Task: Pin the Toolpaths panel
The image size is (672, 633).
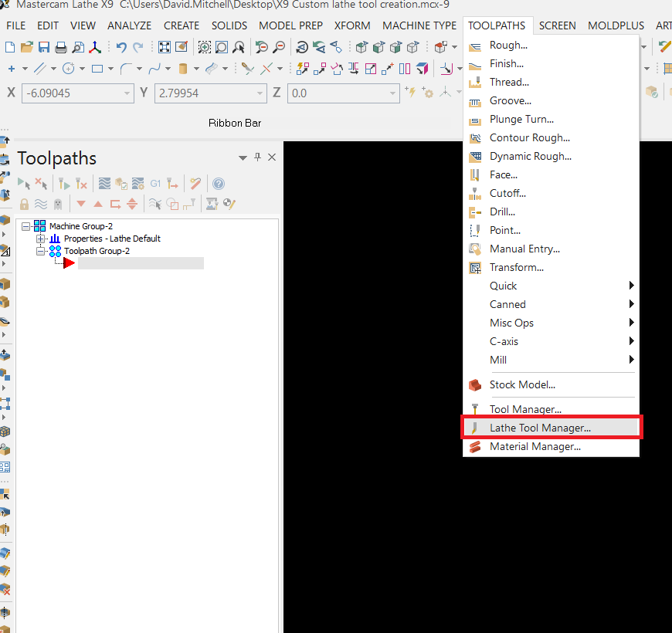Action: pos(257,157)
